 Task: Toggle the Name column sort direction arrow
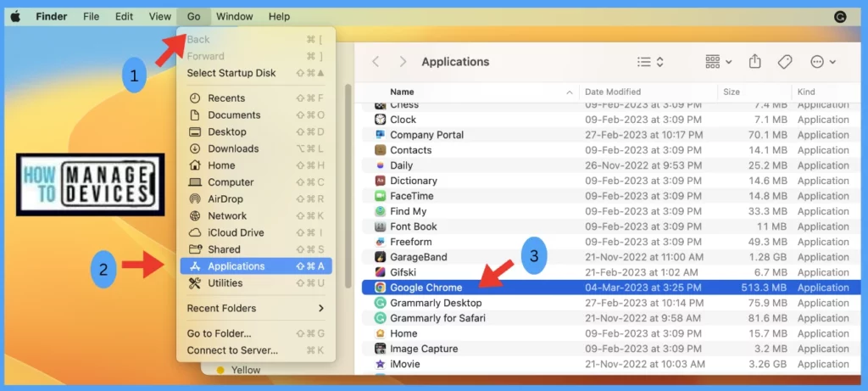(x=569, y=92)
